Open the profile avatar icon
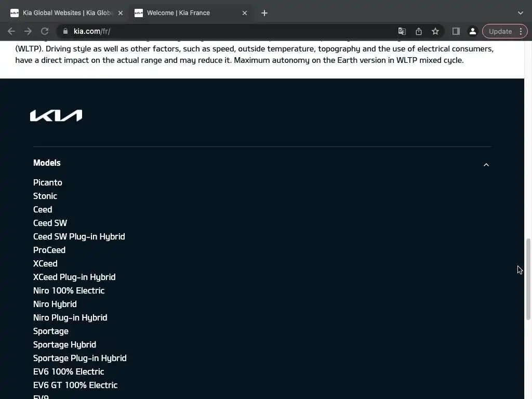Screen dimensions: 532x399 [472, 31]
